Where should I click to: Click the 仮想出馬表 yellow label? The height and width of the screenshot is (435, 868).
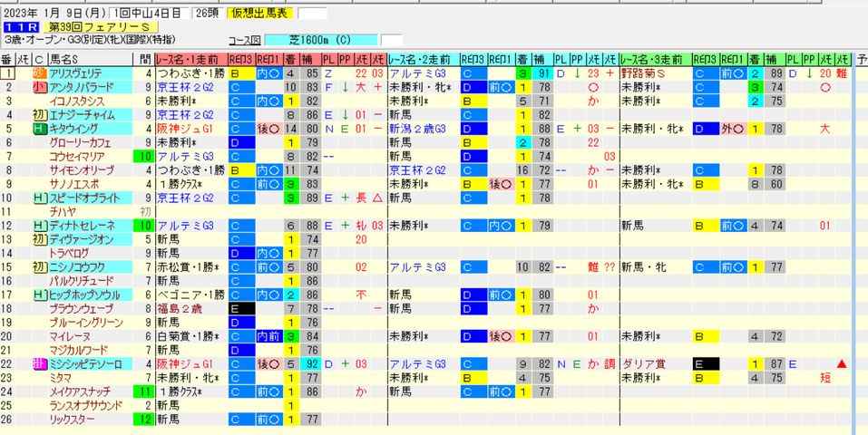[x=260, y=13]
